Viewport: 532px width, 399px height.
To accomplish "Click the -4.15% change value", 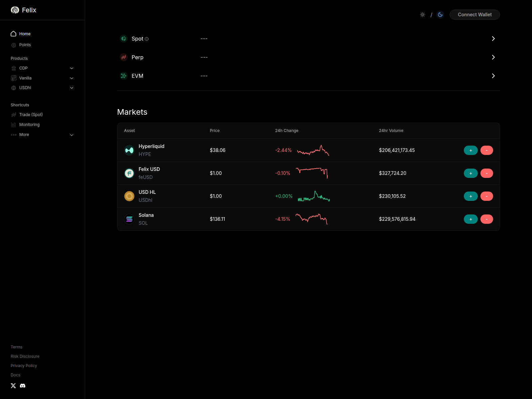I will tap(283, 219).
